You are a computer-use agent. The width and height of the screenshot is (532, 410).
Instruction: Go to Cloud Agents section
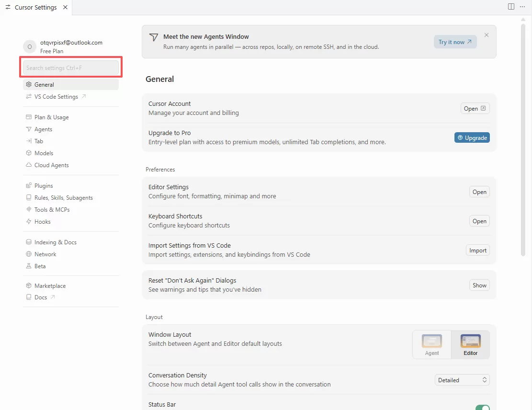click(x=71, y=165)
